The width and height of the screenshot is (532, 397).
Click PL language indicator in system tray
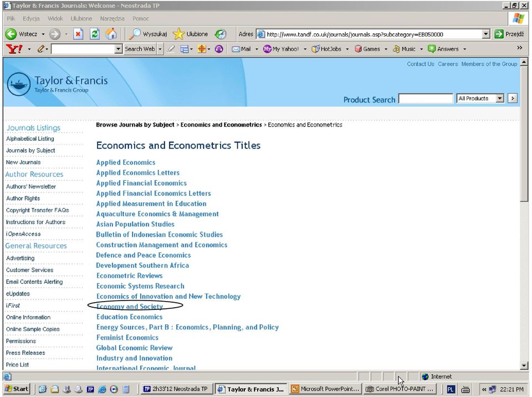point(451,390)
